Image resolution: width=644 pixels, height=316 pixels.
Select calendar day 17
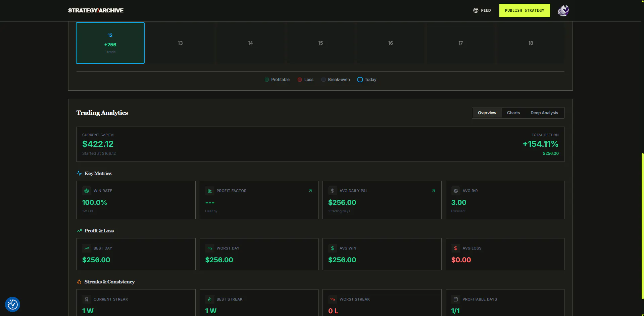click(x=460, y=43)
